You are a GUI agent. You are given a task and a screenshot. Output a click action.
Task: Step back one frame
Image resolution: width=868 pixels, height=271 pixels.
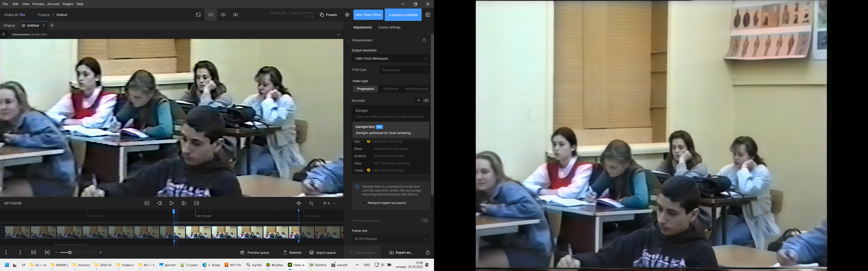(x=159, y=203)
